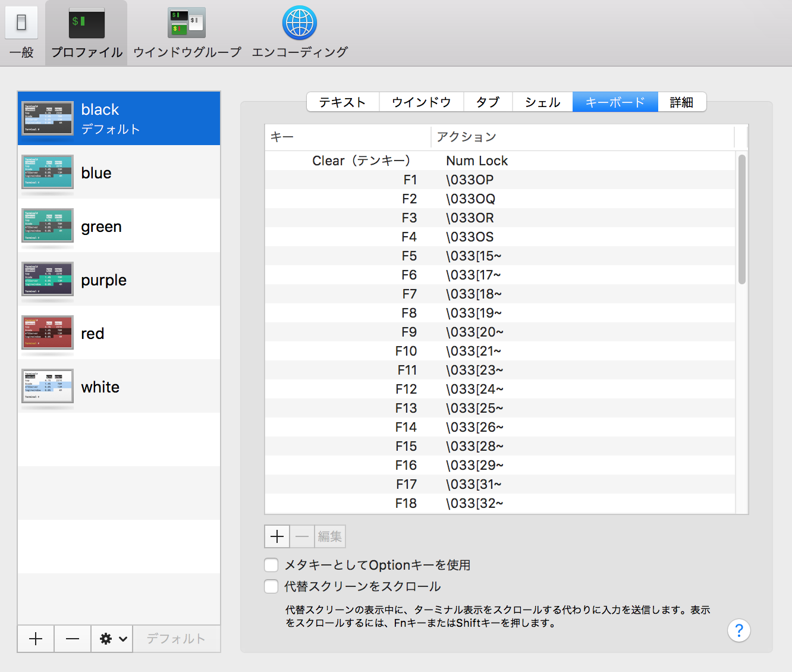Screen dimensions: 792x672
Task: Enable メタキーとしてOptionキーを使用 checkbox
Action: (x=271, y=565)
